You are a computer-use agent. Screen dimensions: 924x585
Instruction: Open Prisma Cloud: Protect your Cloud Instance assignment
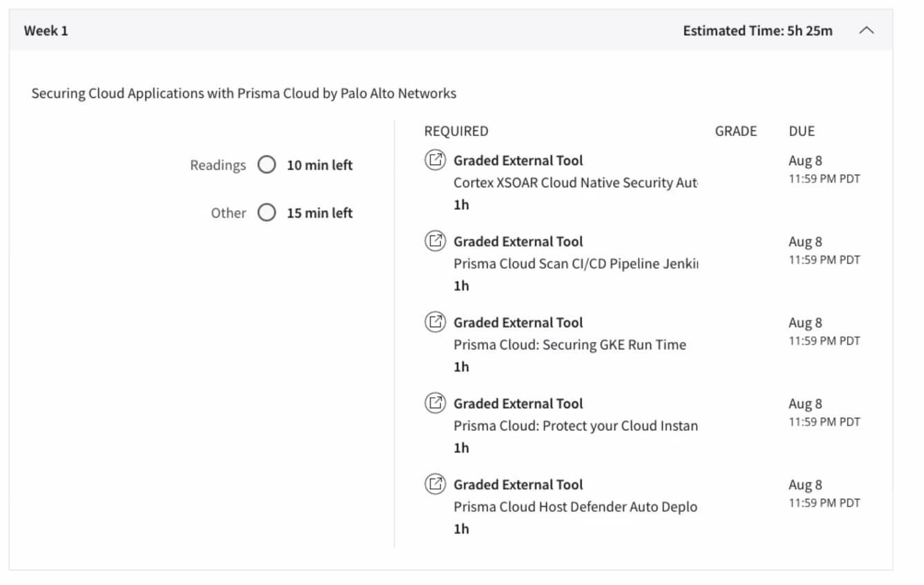click(575, 425)
